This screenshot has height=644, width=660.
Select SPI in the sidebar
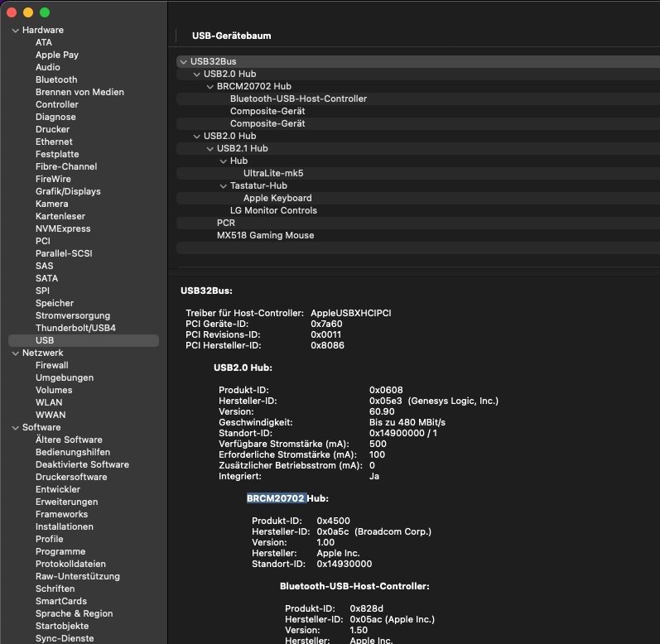[x=42, y=291]
